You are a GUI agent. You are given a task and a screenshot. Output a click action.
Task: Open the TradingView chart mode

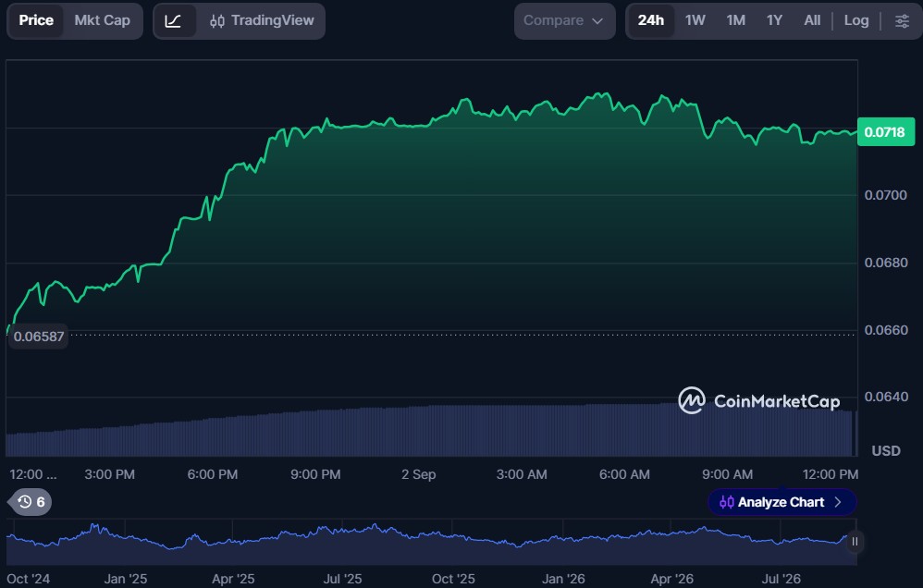pyautogui.click(x=262, y=21)
